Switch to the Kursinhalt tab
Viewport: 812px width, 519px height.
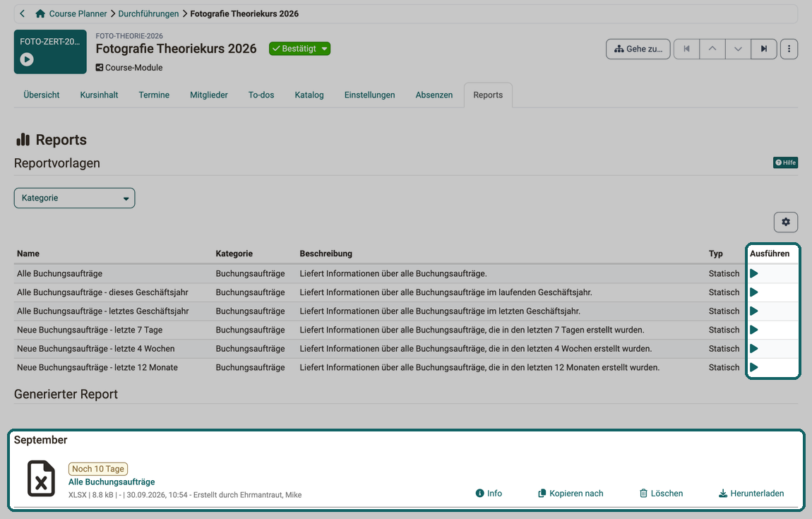coord(99,95)
